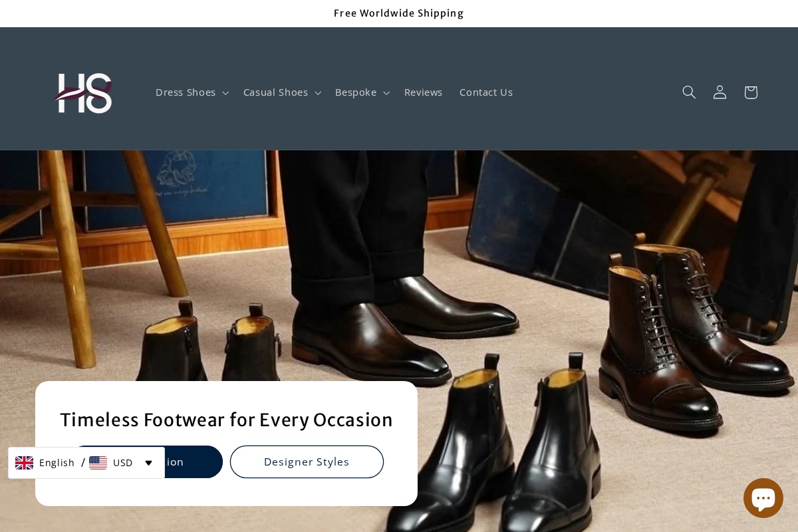Image resolution: width=798 pixels, height=532 pixels.
Task: Open the account login page
Action: click(720, 92)
